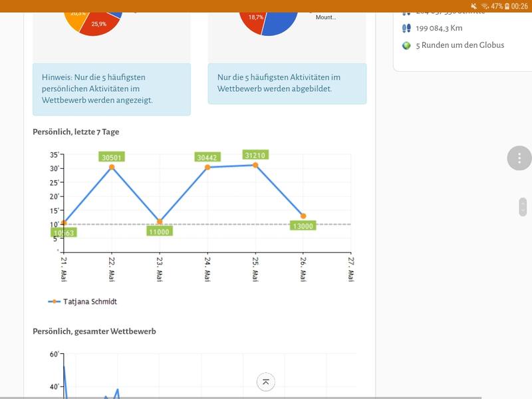Click 'Persönlich, gesamter Wettbewerb' heading

(x=94, y=331)
